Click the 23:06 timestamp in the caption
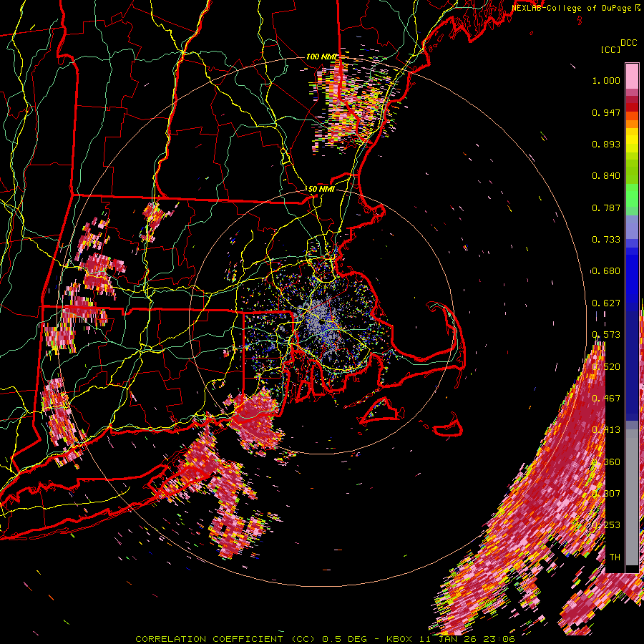 pyautogui.click(x=499, y=639)
